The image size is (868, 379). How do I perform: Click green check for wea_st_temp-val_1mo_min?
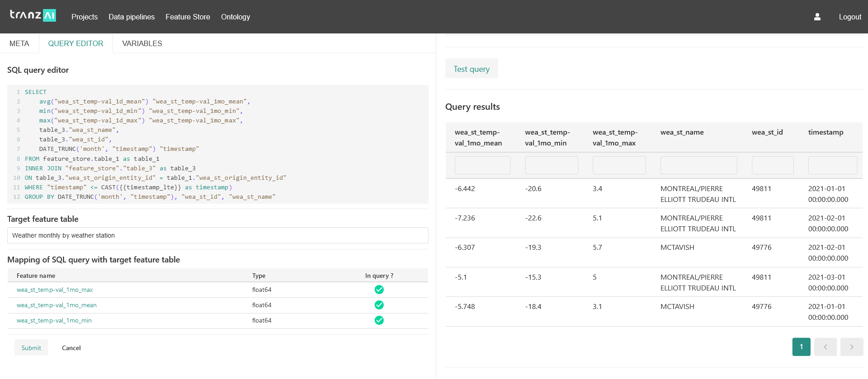[x=379, y=320]
